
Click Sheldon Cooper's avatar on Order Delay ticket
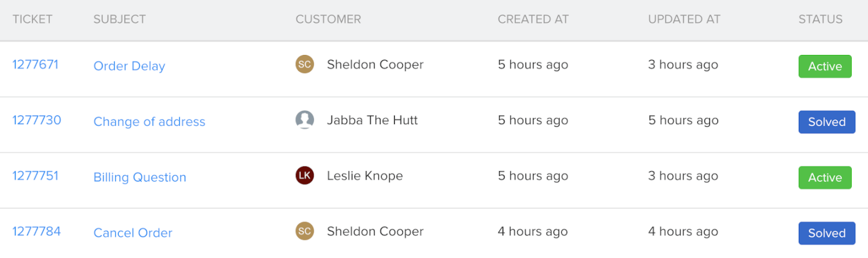[x=304, y=64]
